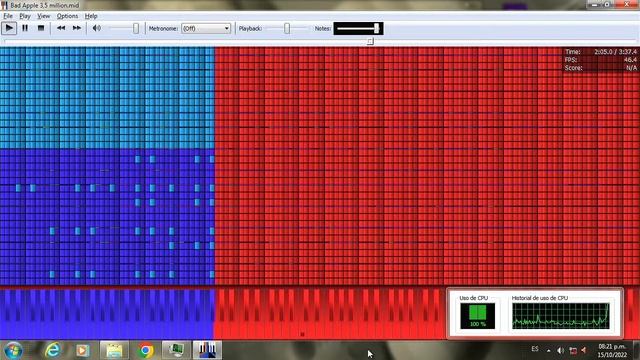Screen dimensions: 640x360
Task: Start playback with the Play button
Action: (x=9, y=28)
